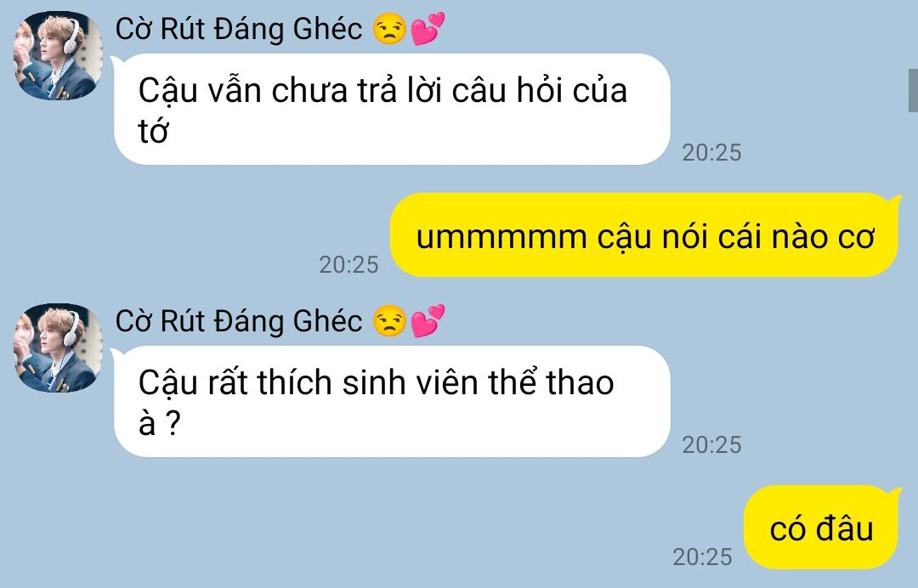Tap the lower headphone-wearing avatar picture
Screen dimensions: 918x588
[58, 348]
